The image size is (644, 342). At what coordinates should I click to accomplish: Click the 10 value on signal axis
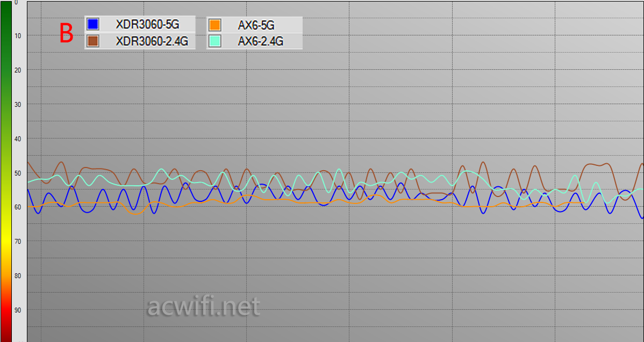(x=18, y=35)
